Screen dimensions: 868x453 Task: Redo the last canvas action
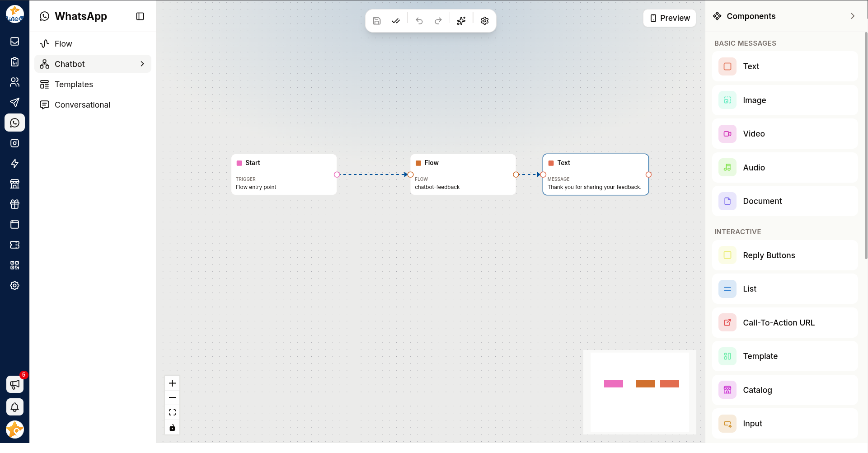(438, 21)
